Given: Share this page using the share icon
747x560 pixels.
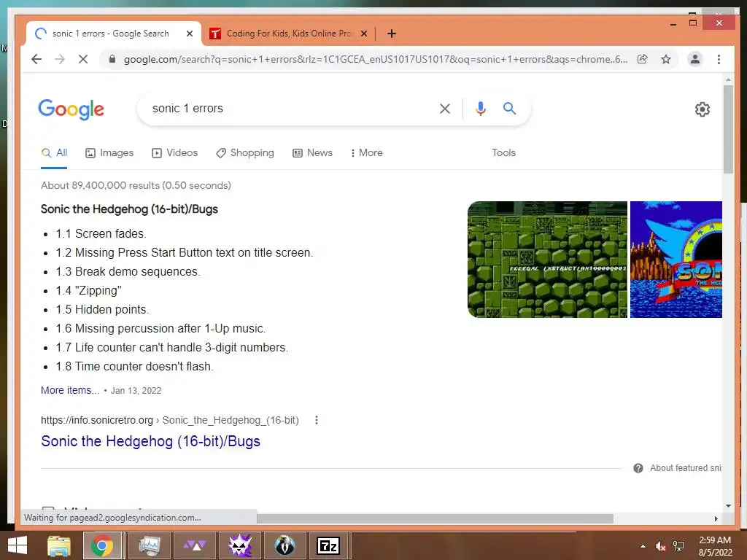Looking at the screenshot, I should (642, 59).
